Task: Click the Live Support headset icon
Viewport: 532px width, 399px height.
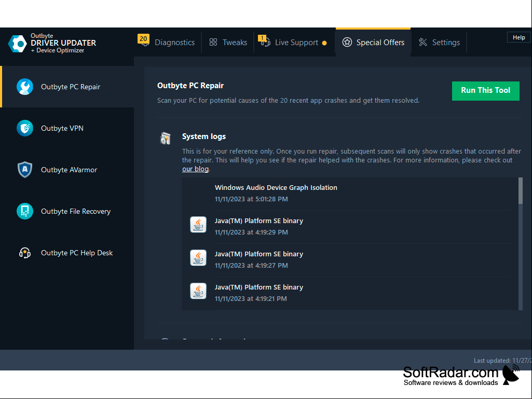Action: [265, 42]
